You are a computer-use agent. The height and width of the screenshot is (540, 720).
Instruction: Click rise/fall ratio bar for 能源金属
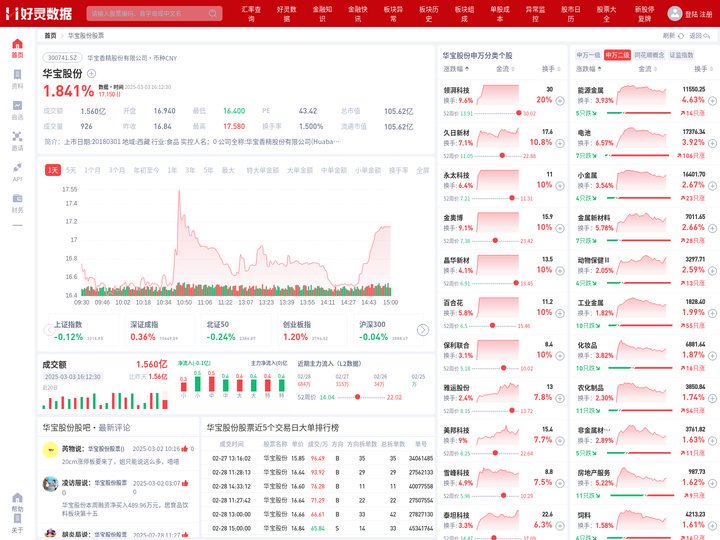click(x=639, y=113)
